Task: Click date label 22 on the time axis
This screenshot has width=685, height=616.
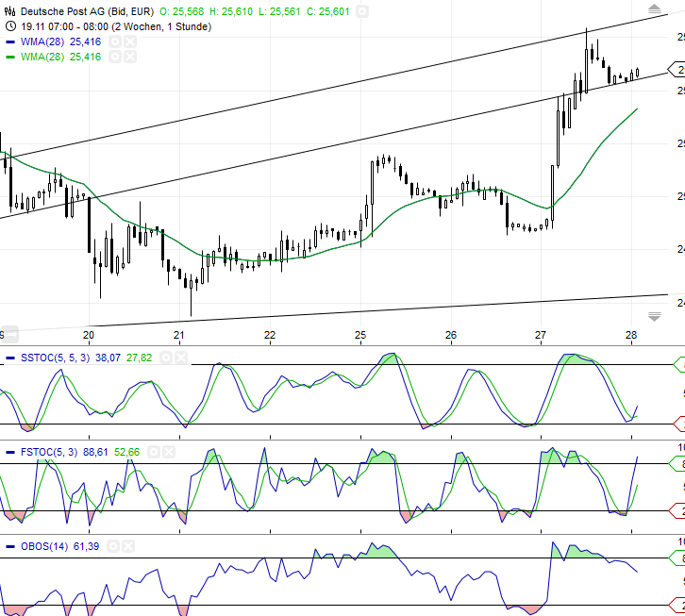Action: pyautogui.click(x=270, y=335)
